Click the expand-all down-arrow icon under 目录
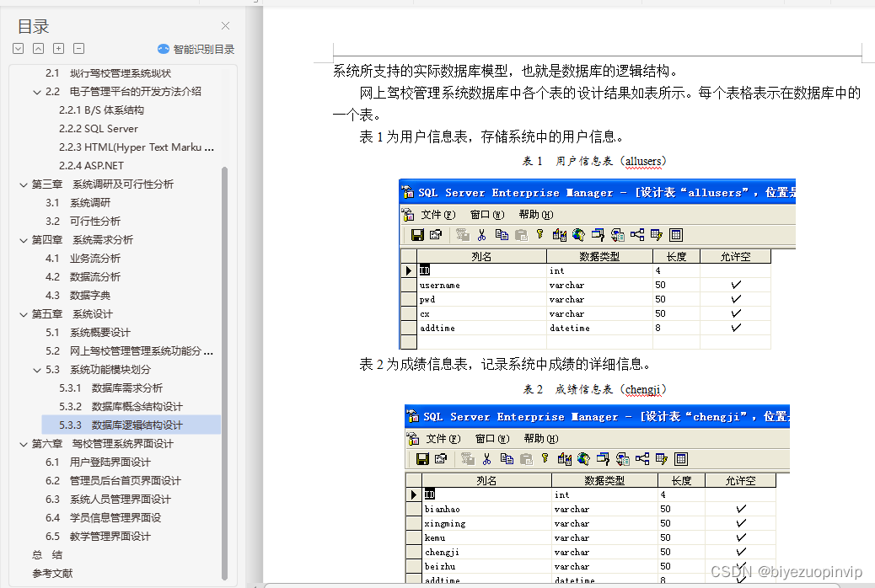Viewport: 875px width, 588px height. [19, 49]
